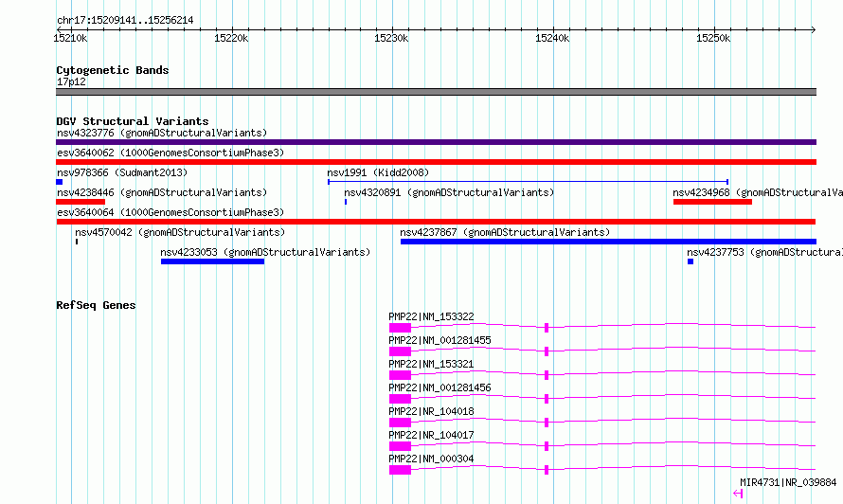Click the 15250k ruler position label
The height and width of the screenshot is (504, 843).
(x=713, y=38)
